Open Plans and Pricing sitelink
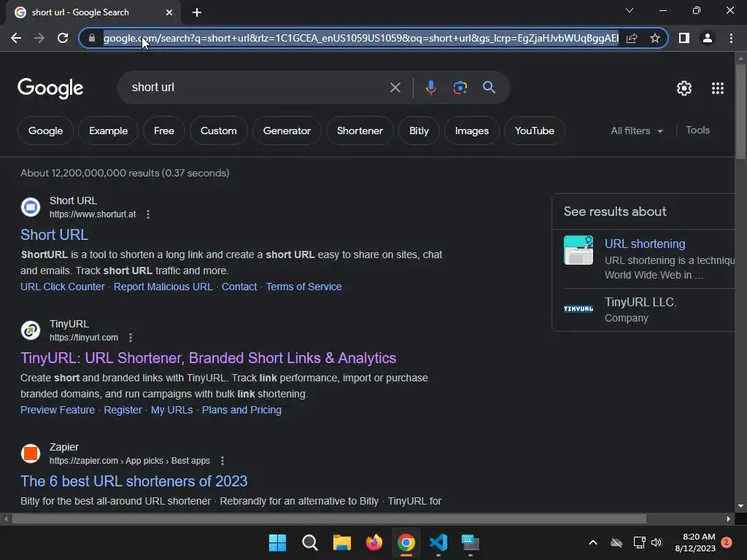 click(x=241, y=410)
